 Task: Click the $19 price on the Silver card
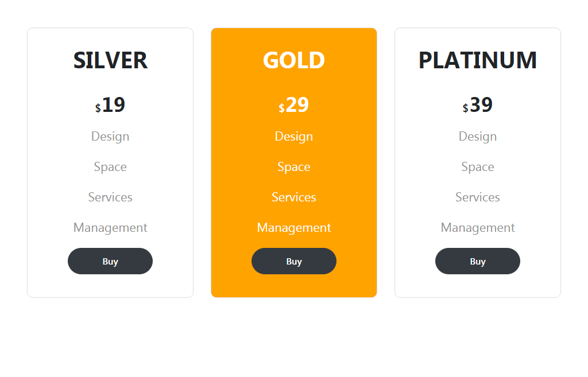[x=110, y=104]
